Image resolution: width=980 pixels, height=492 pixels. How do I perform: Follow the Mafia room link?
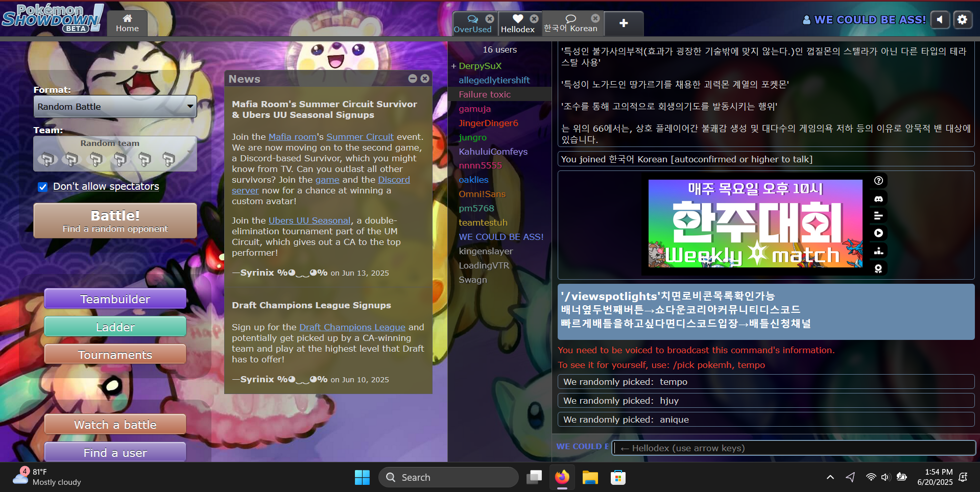293,137
